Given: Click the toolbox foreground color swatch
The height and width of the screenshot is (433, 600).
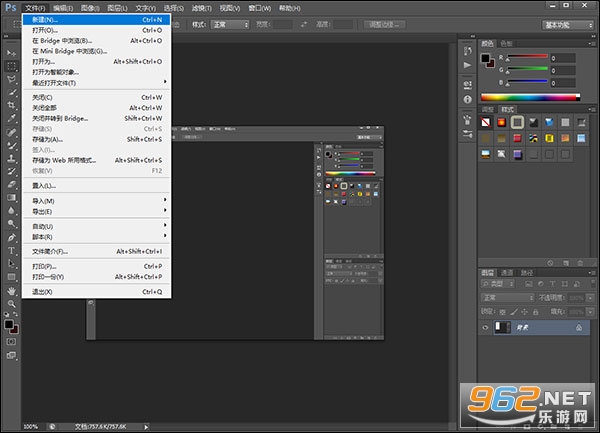Looking at the screenshot, I should (x=9, y=325).
